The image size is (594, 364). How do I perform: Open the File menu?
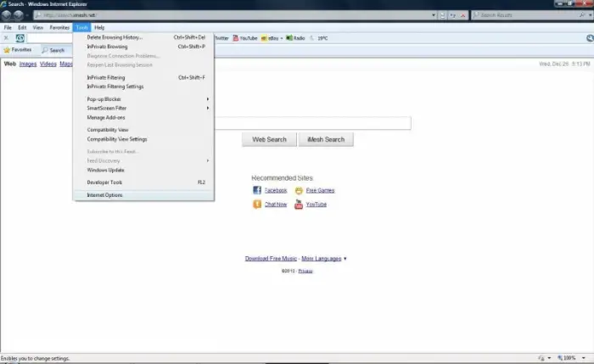point(8,28)
